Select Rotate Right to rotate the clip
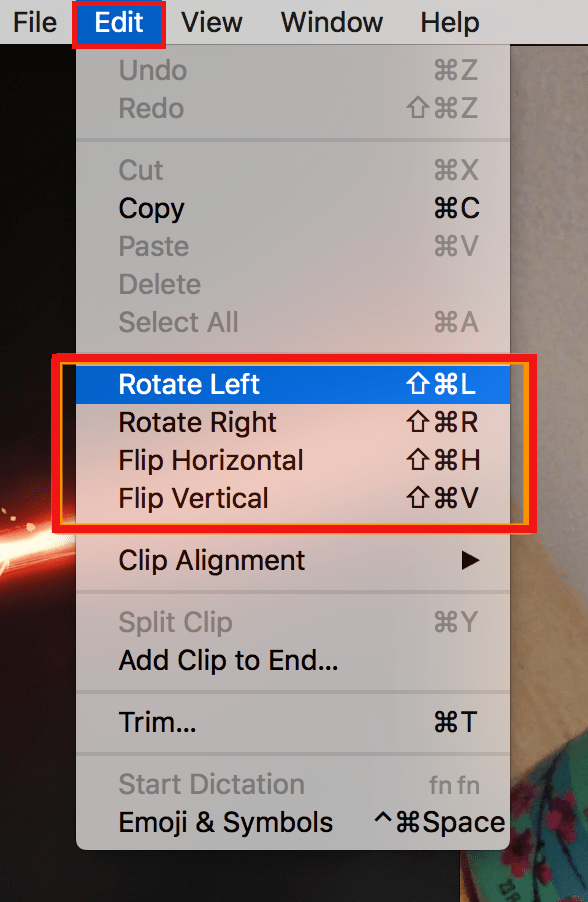The image size is (588, 902). click(x=196, y=422)
